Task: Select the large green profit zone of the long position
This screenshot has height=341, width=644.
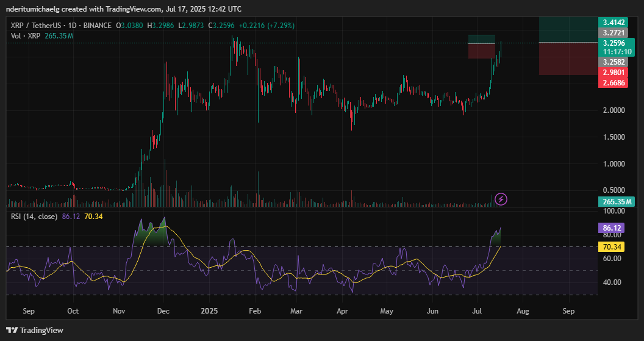Action: (568, 29)
